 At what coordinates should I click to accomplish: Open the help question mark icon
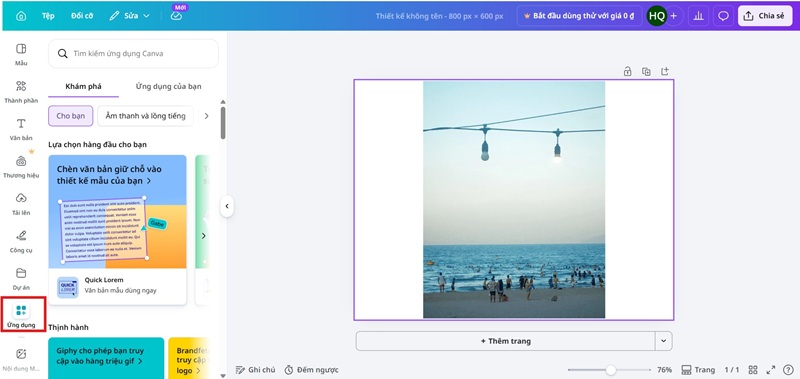(788, 370)
